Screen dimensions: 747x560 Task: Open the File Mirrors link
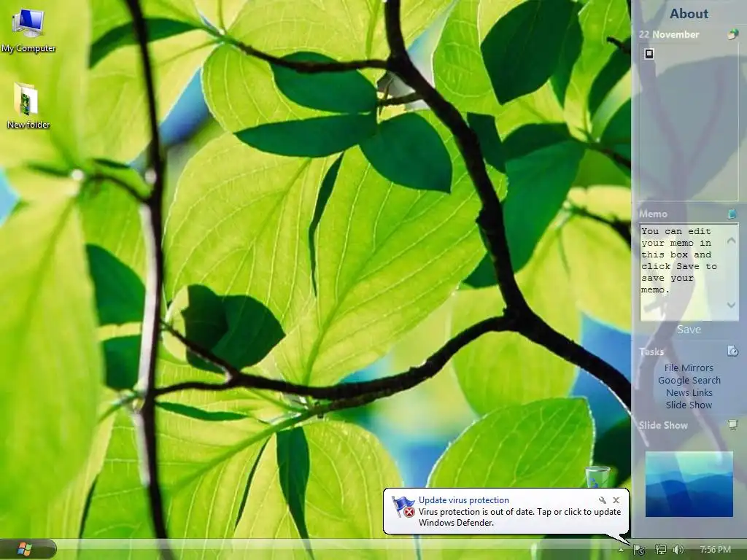click(x=689, y=367)
